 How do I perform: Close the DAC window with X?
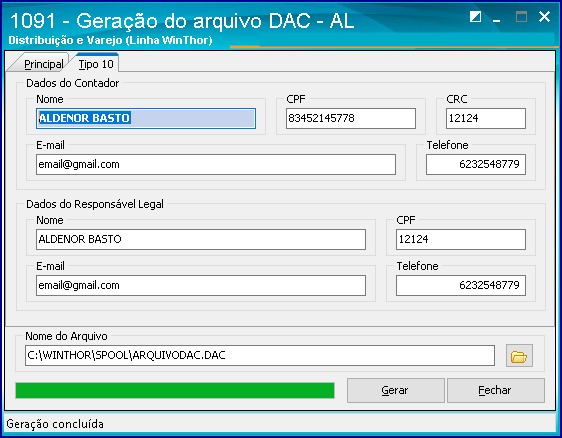(x=544, y=16)
